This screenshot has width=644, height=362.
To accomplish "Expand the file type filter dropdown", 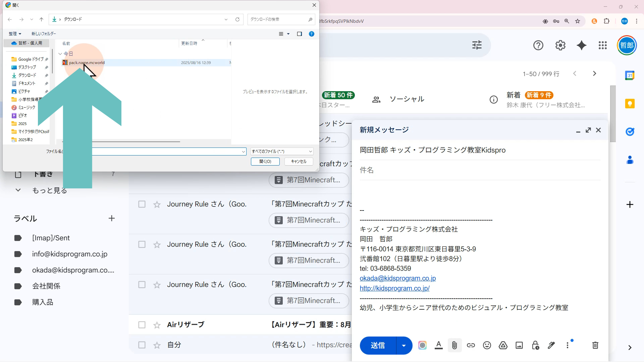I will (x=282, y=152).
